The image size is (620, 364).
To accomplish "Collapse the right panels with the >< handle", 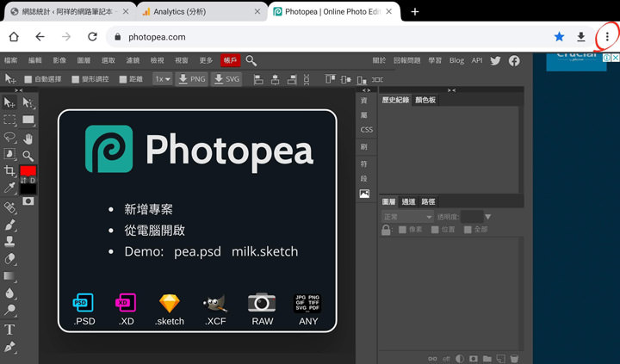I will pos(451,90).
